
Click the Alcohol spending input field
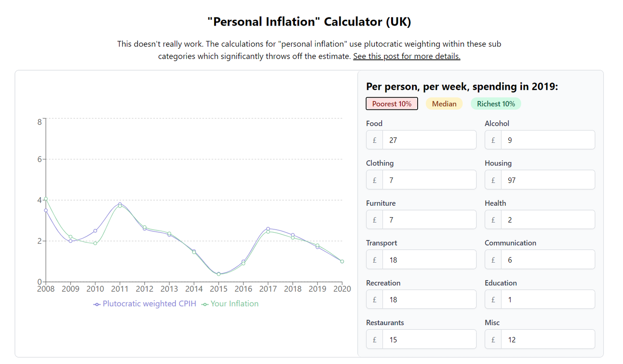(x=547, y=140)
